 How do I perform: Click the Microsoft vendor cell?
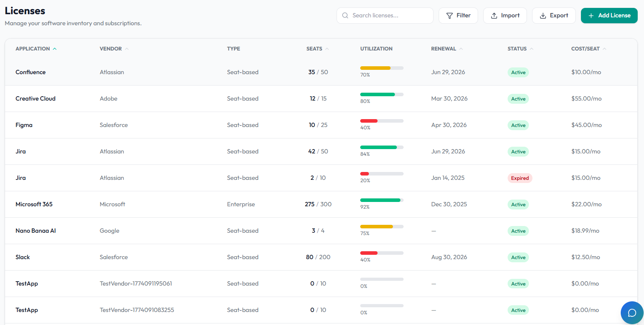click(x=112, y=204)
